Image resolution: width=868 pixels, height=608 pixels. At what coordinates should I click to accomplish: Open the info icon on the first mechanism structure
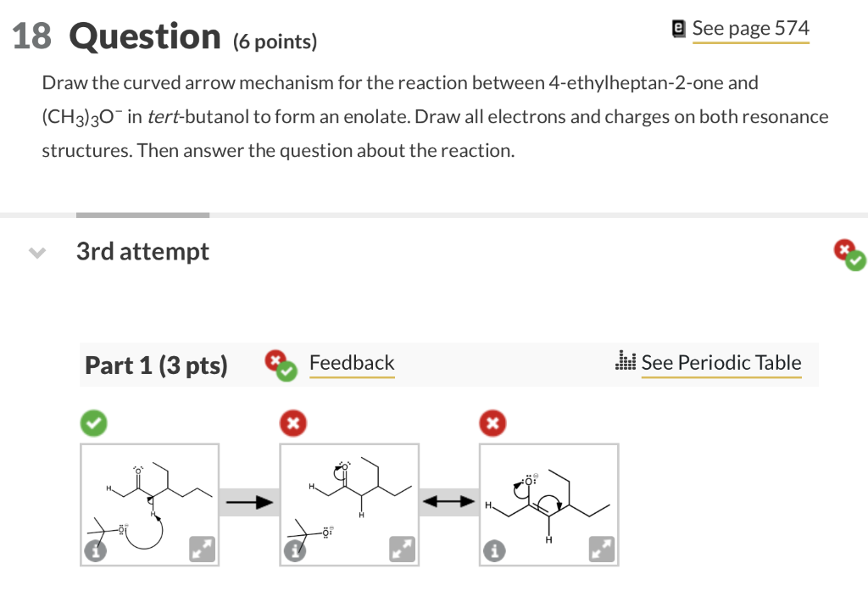click(96, 549)
